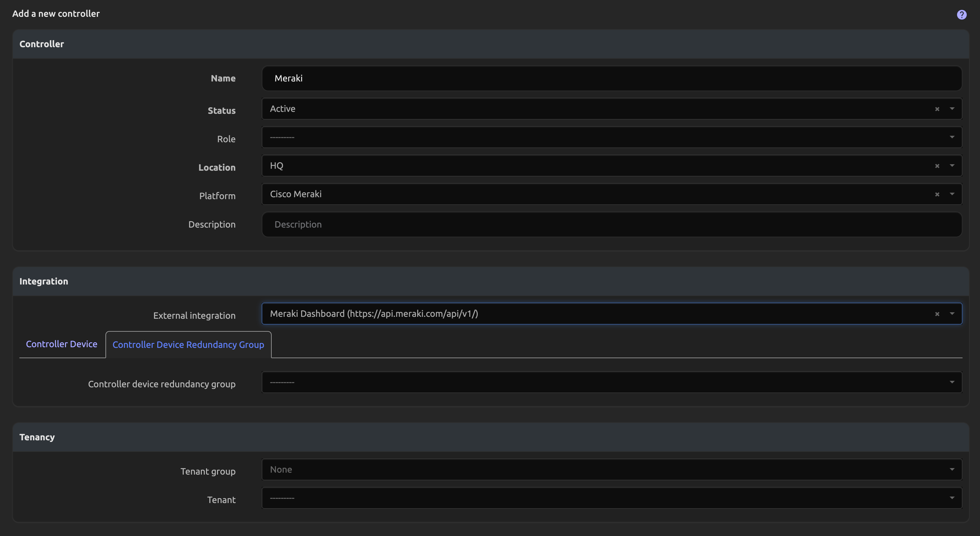Clear the HQ location selection
The image size is (980, 536).
click(937, 166)
